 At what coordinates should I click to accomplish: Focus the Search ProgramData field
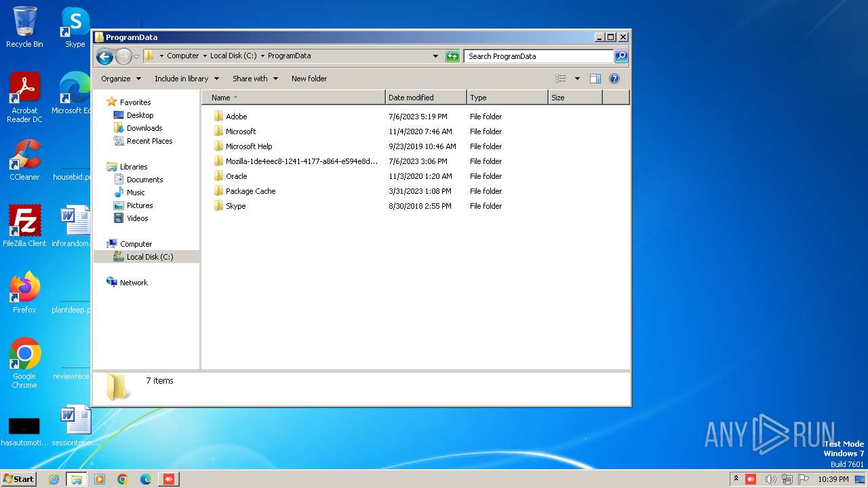(x=539, y=56)
